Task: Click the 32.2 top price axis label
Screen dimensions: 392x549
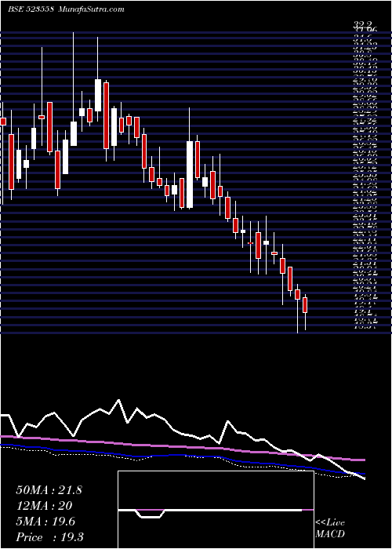Action: pyautogui.click(x=362, y=24)
